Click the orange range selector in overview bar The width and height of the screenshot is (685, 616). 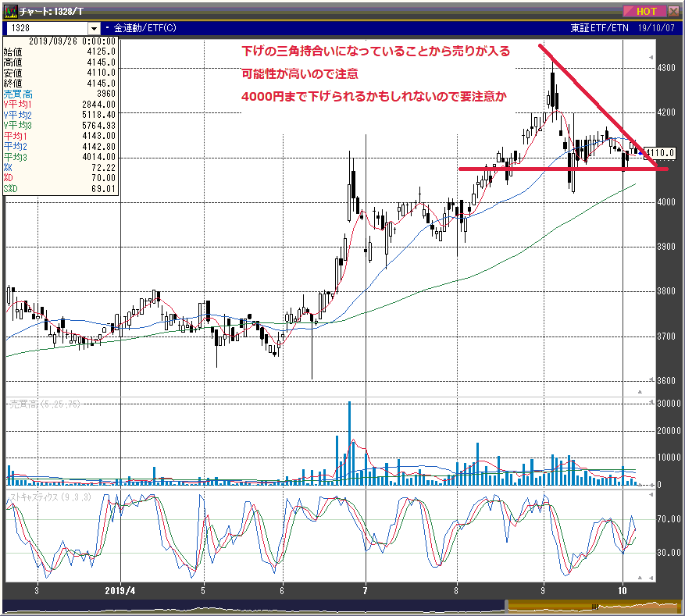594,606
